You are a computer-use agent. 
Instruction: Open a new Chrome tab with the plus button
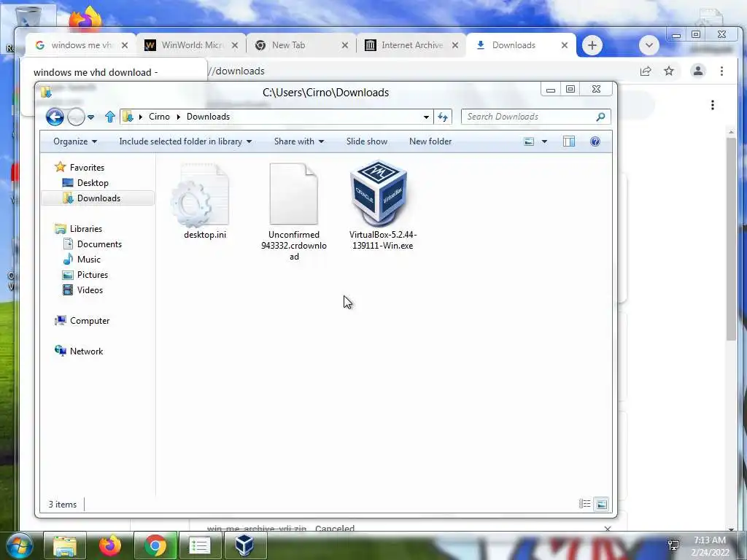592,45
